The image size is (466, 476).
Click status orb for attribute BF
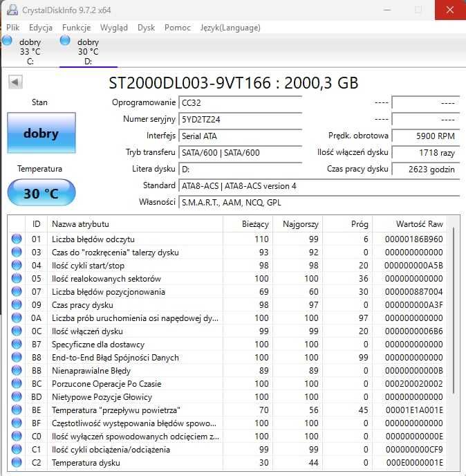coord(17,423)
